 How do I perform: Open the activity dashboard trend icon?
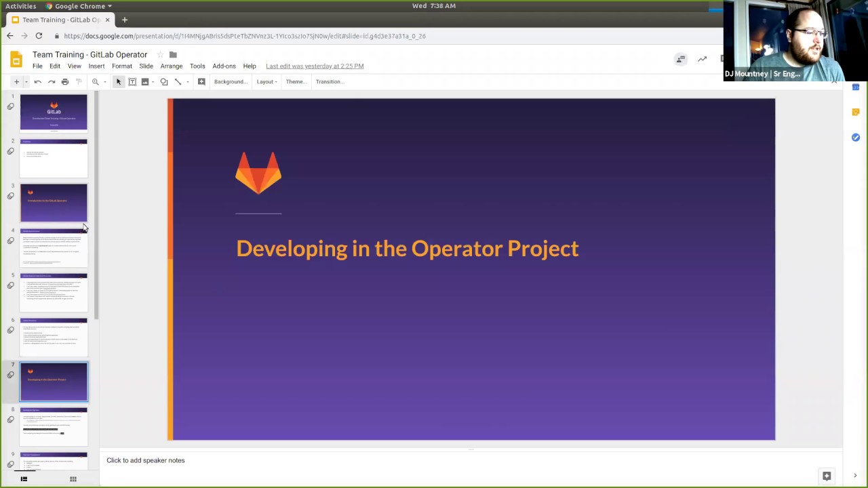point(702,60)
